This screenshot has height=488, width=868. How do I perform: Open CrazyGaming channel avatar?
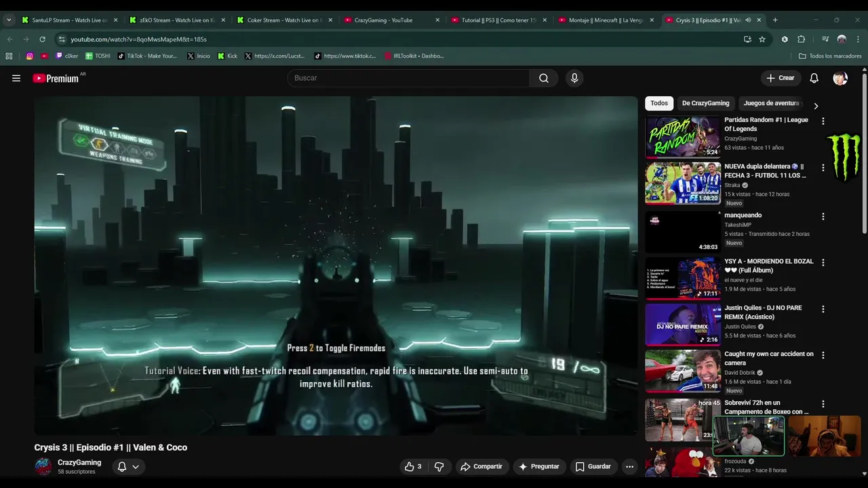(x=43, y=466)
